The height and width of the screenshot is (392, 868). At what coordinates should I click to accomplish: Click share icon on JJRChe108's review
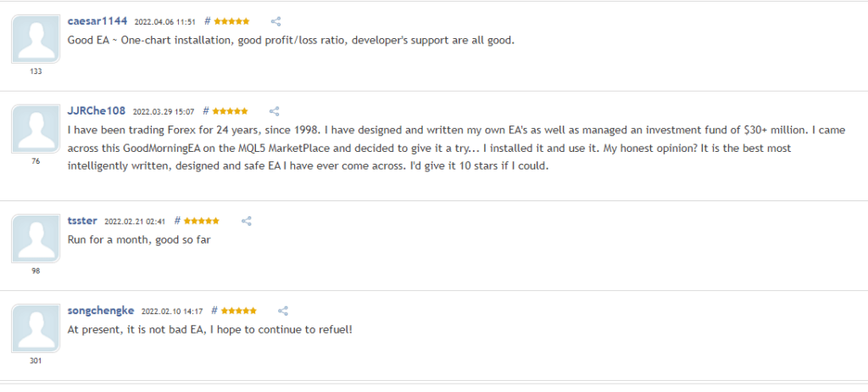[274, 111]
